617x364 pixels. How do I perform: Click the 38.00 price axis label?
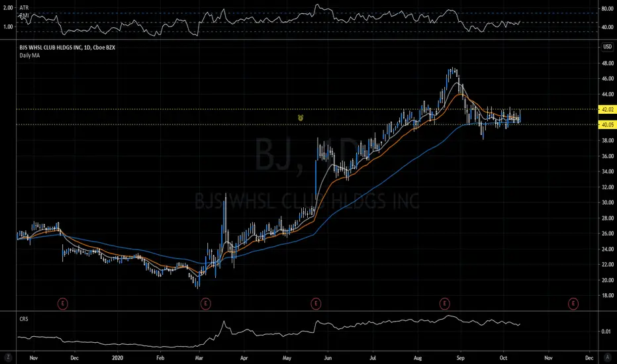[608, 140]
